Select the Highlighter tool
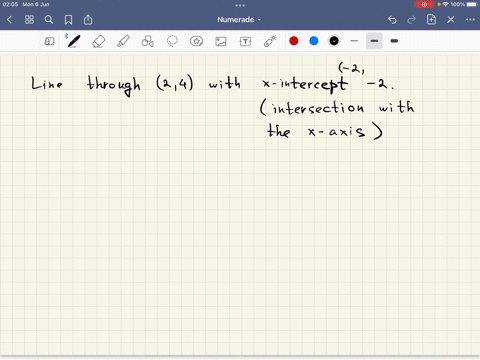Viewport: 480px width, 360px height. click(123, 41)
